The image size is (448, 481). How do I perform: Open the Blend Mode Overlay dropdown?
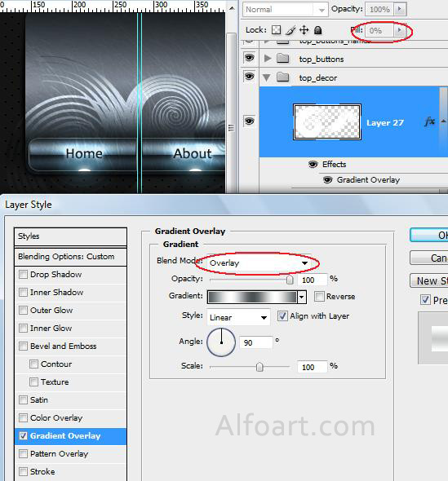[258, 263]
